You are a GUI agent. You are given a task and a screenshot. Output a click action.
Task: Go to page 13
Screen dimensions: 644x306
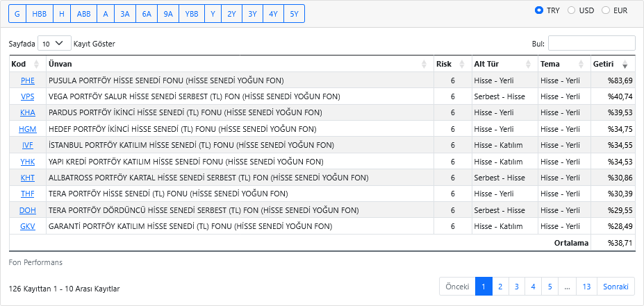pos(586,287)
